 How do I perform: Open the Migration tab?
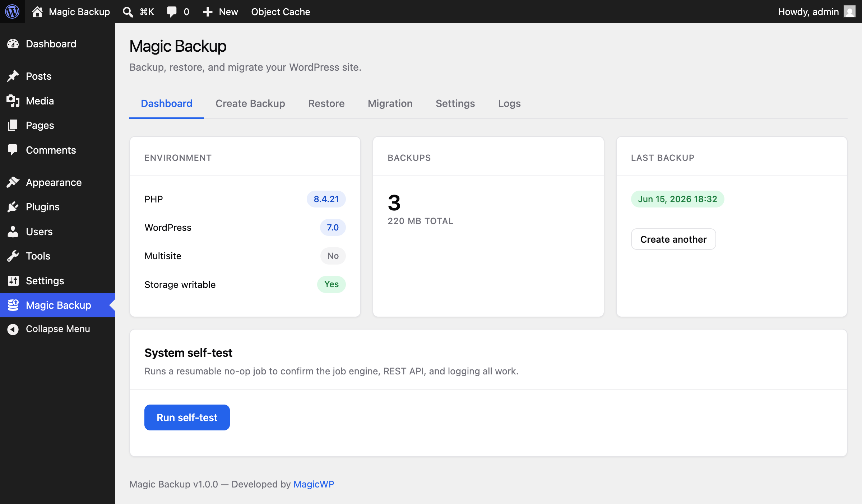[390, 103]
